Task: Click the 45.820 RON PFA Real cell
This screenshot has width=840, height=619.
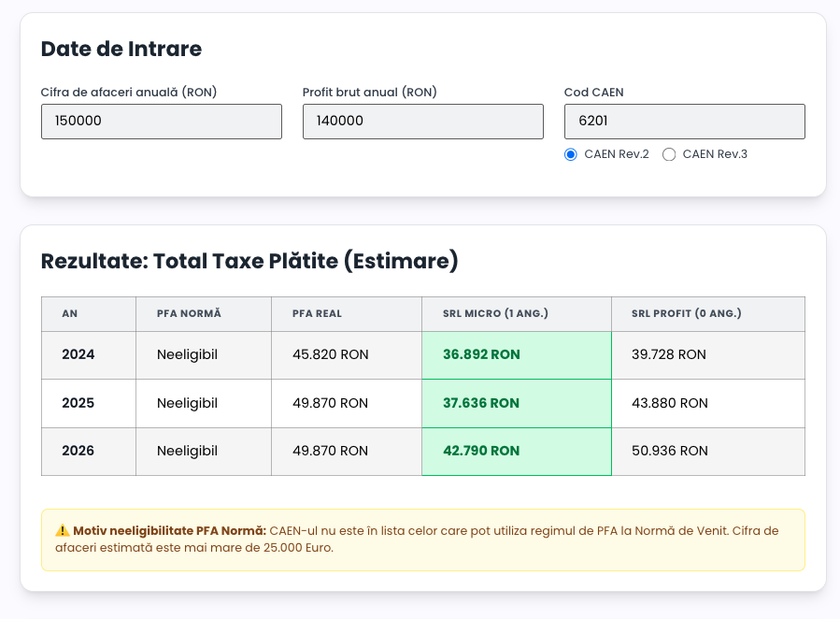Action: (x=330, y=355)
